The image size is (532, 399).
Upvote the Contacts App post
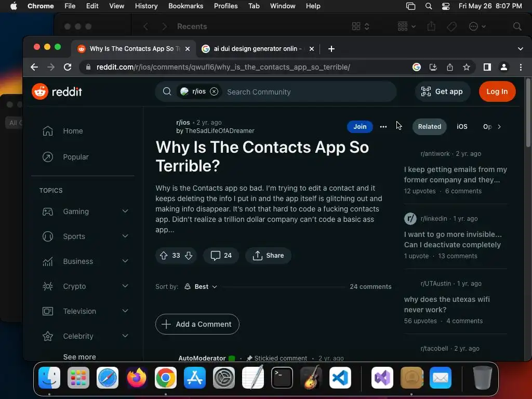[x=164, y=256]
